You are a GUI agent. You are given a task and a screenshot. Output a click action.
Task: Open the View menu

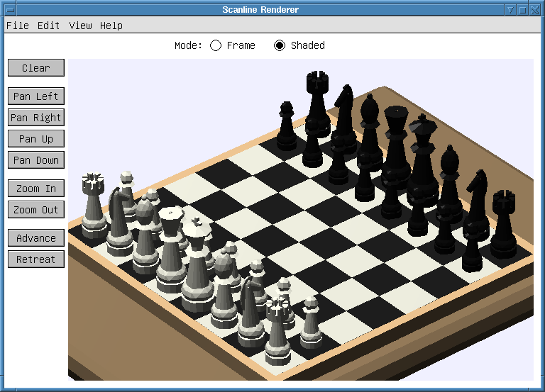click(80, 26)
